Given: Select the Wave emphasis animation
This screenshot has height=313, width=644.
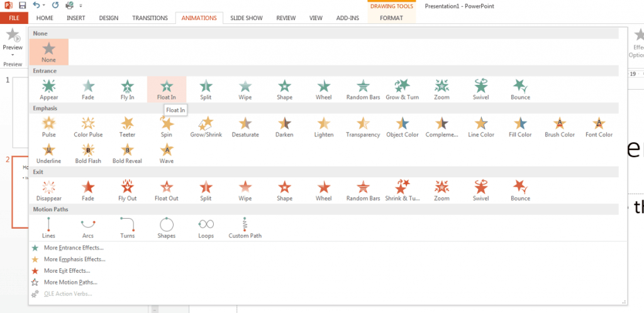Looking at the screenshot, I should (166, 153).
